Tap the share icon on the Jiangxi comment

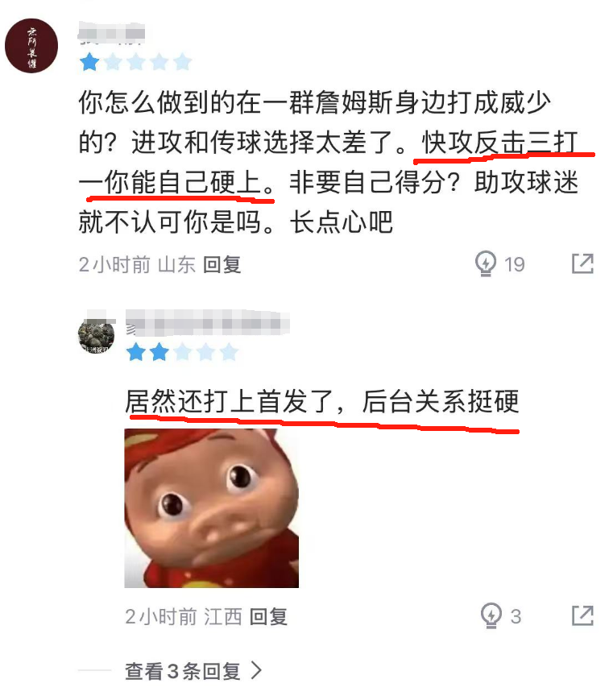(x=582, y=615)
